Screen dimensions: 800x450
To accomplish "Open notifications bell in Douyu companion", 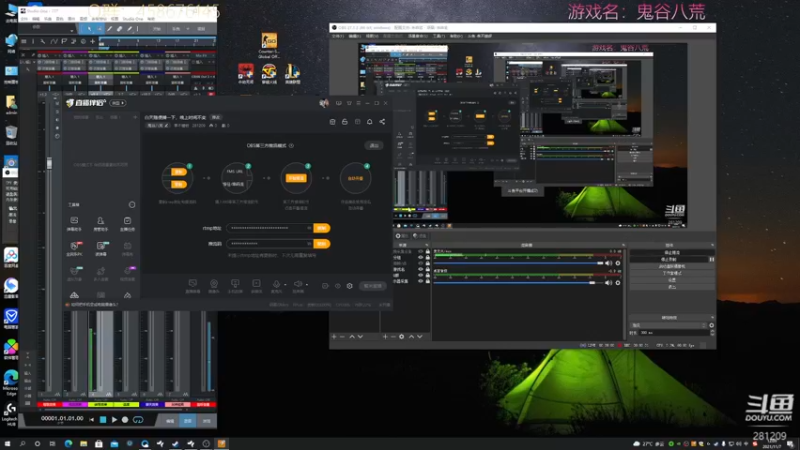I will [369, 122].
